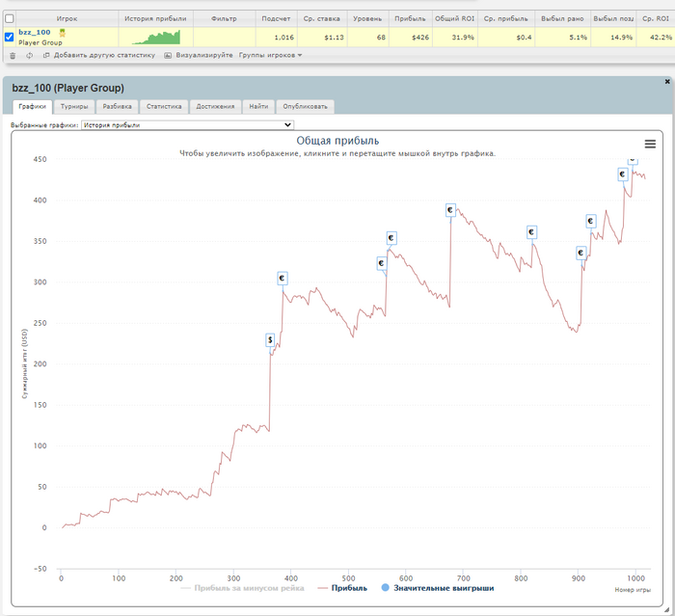Click the trash delete icon below the table

(13, 56)
